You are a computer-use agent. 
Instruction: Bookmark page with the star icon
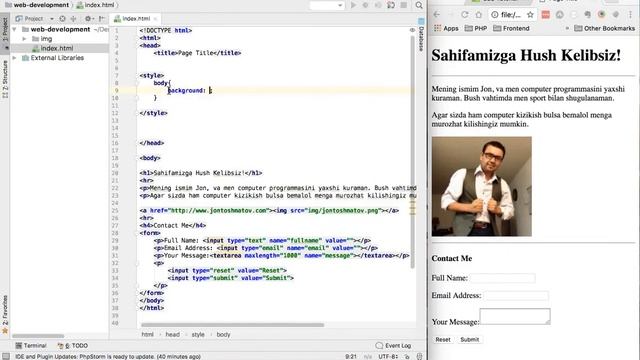[530, 15]
